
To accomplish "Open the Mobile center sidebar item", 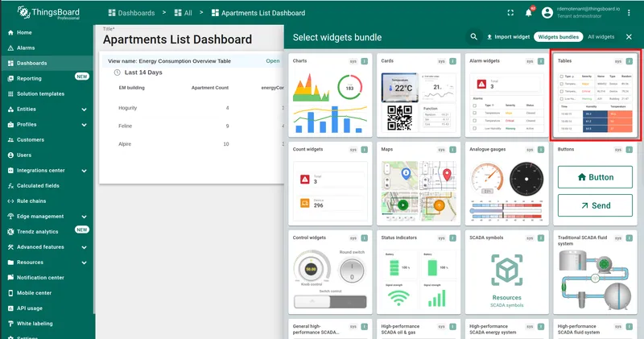I will [47, 293].
